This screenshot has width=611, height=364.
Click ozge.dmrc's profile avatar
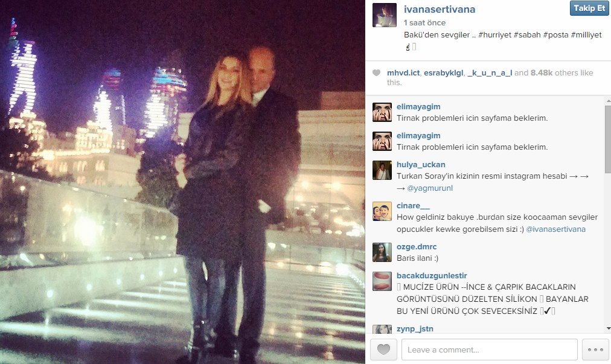[x=382, y=252]
